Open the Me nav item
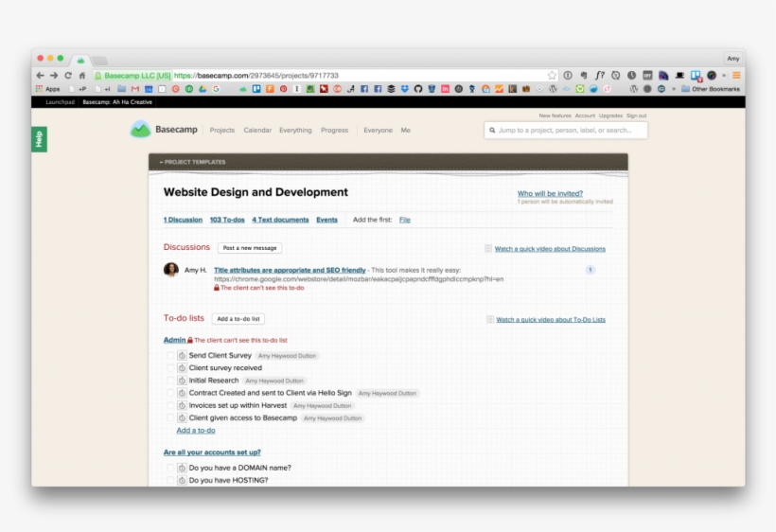 (x=406, y=130)
